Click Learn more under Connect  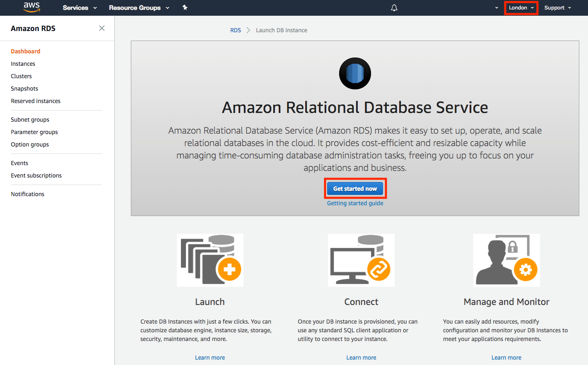point(361,358)
